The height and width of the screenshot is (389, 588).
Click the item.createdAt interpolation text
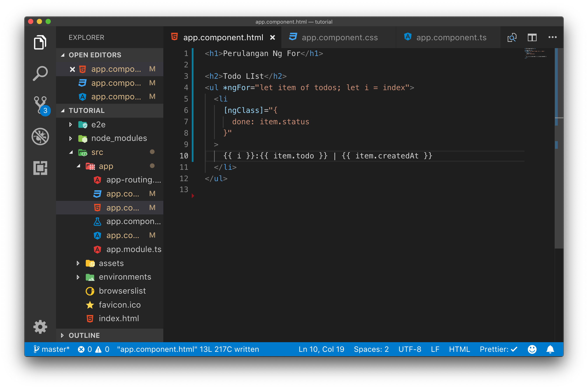click(x=387, y=156)
